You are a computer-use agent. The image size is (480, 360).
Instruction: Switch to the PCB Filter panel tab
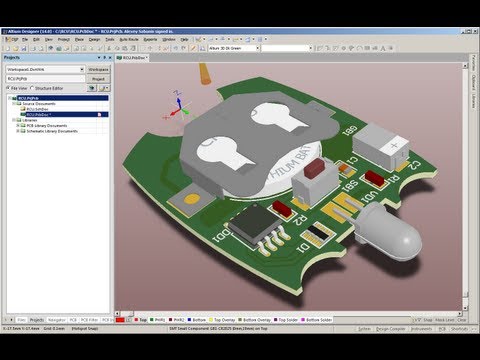89,320
